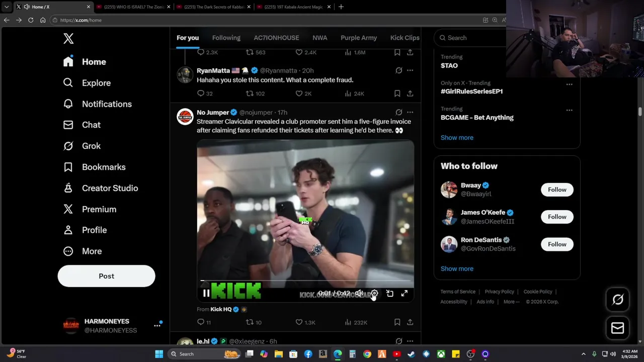Repost RyanMatta's post
Screen dimensions: 644x362
(x=255, y=94)
